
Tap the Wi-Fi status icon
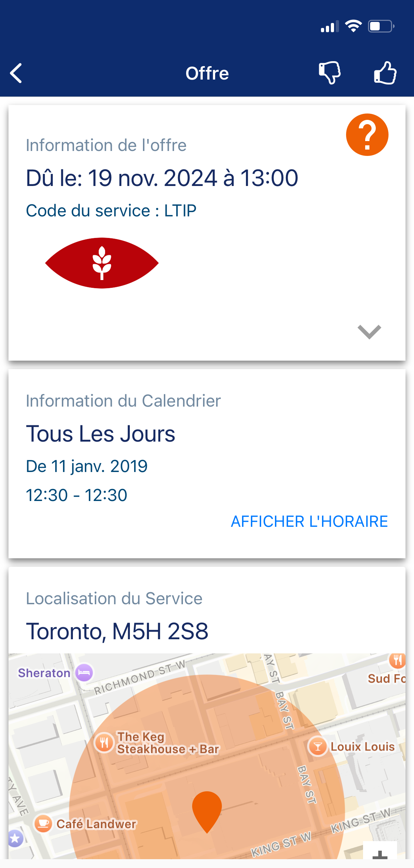(x=353, y=26)
